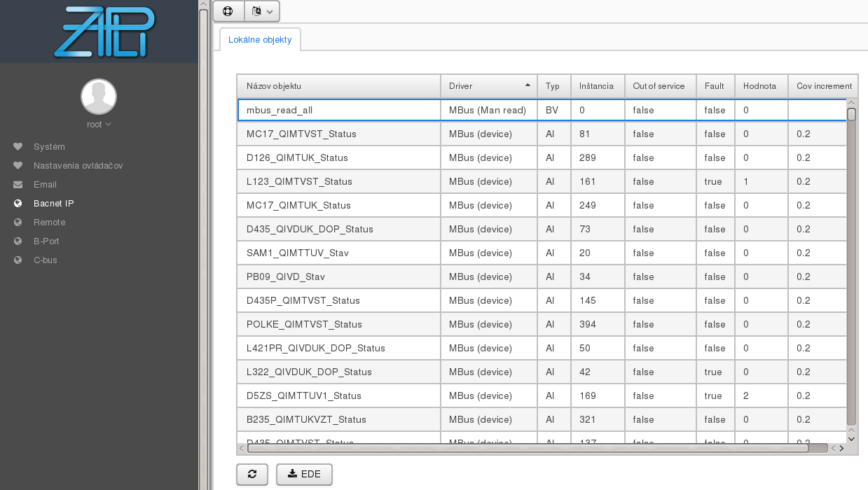Click the table's vertical scrollbar track
The image size is (868, 490).
(851, 280)
